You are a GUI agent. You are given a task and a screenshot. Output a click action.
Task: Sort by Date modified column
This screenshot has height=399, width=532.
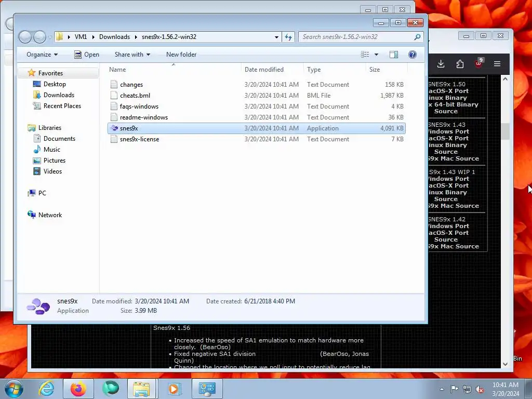[273, 69]
